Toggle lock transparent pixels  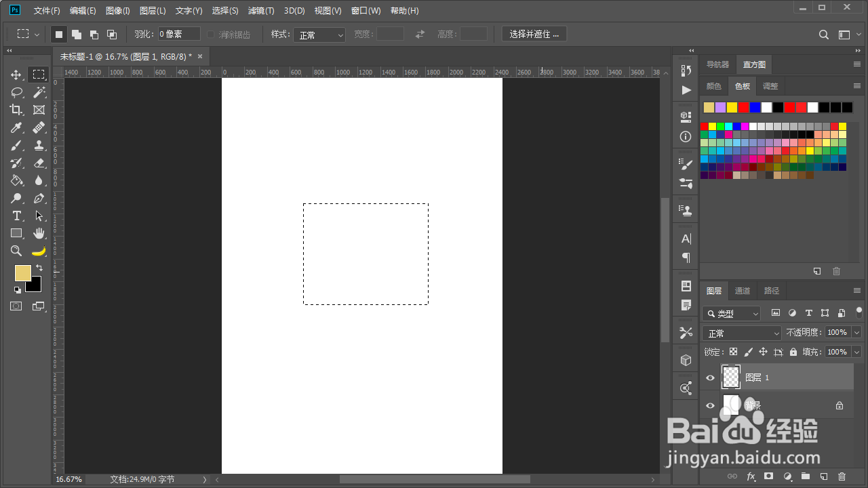pyautogui.click(x=733, y=352)
